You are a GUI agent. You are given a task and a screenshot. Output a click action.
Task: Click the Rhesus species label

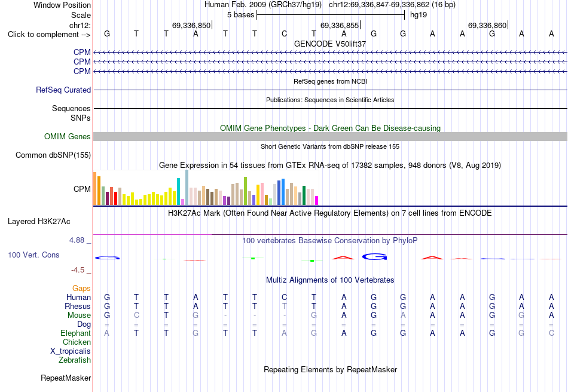click(x=78, y=307)
